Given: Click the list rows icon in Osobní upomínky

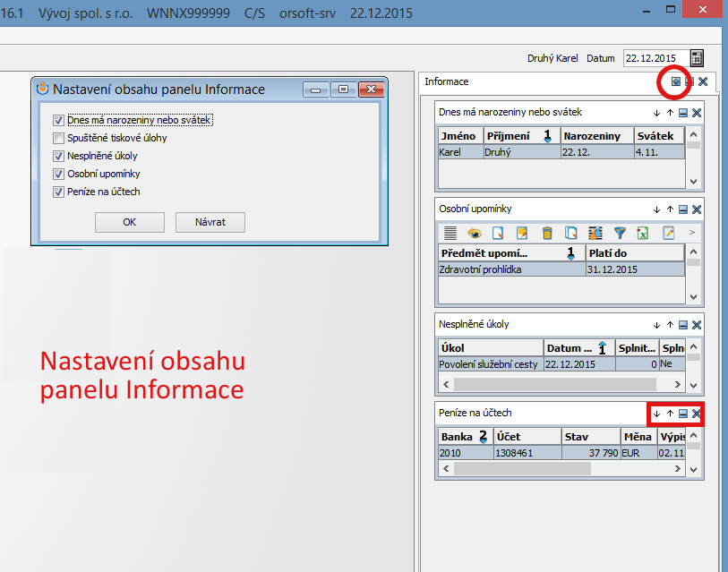Looking at the screenshot, I should [450, 233].
